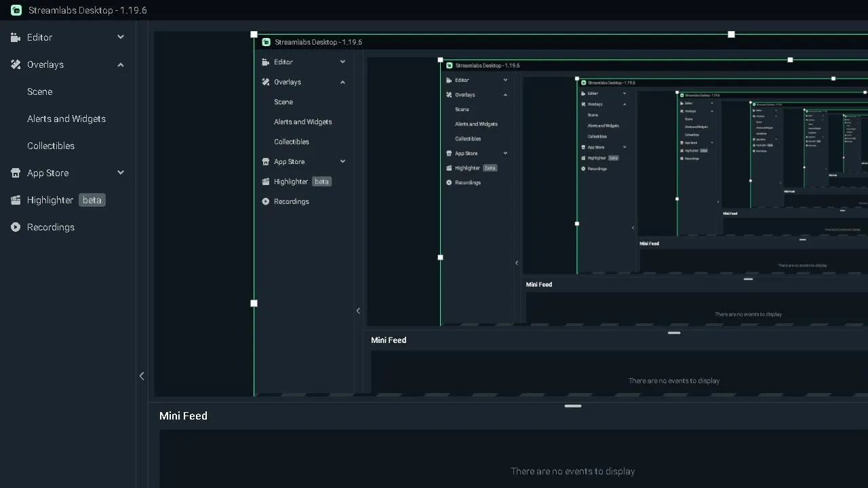Select Scene under Overlays
868x488 pixels.
[40, 91]
